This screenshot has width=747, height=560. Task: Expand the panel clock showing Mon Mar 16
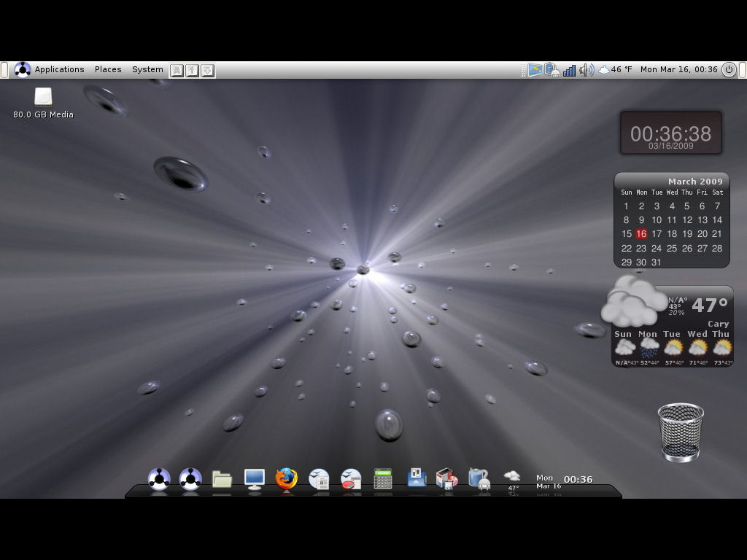[x=678, y=70]
